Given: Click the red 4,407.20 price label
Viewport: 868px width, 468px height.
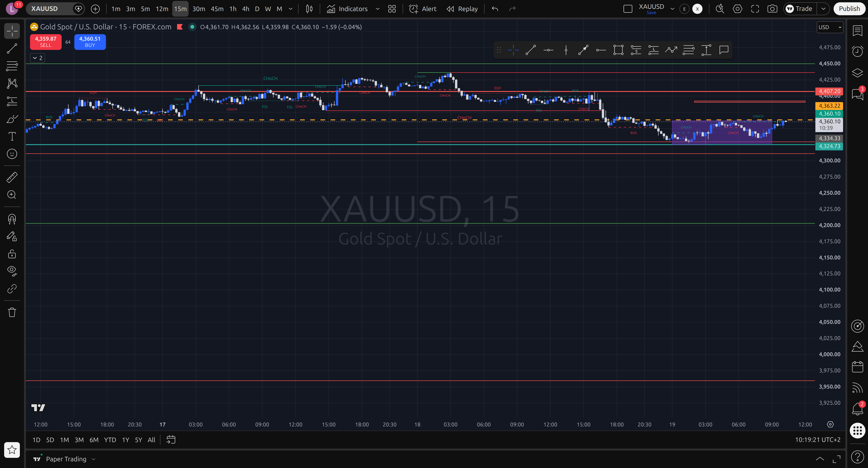Looking at the screenshot, I should [829, 91].
